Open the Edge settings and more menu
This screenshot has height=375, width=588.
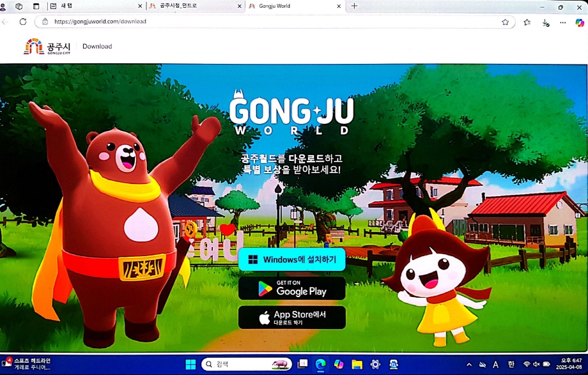(563, 23)
